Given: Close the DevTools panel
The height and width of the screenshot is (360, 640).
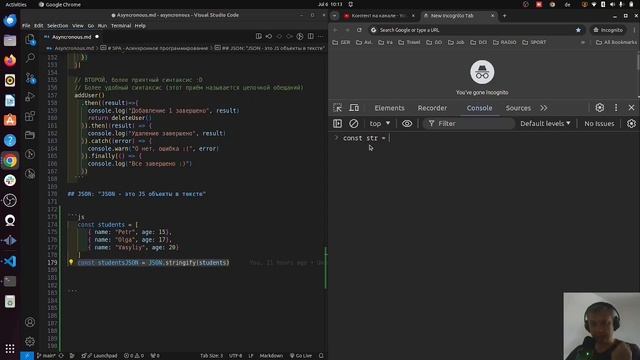Looking at the screenshot, I should [x=631, y=108].
